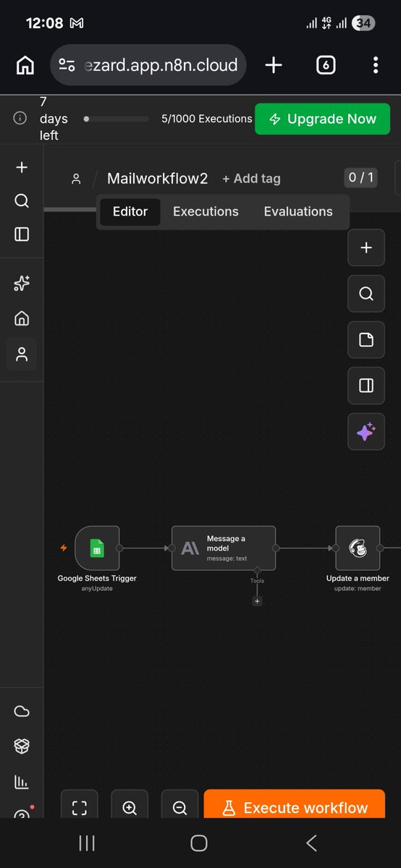
Task: Click the canvas search nodes button
Action: (x=366, y=294)
